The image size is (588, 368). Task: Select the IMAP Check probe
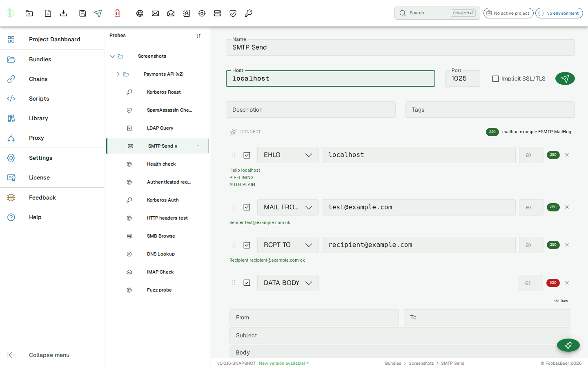158,272
